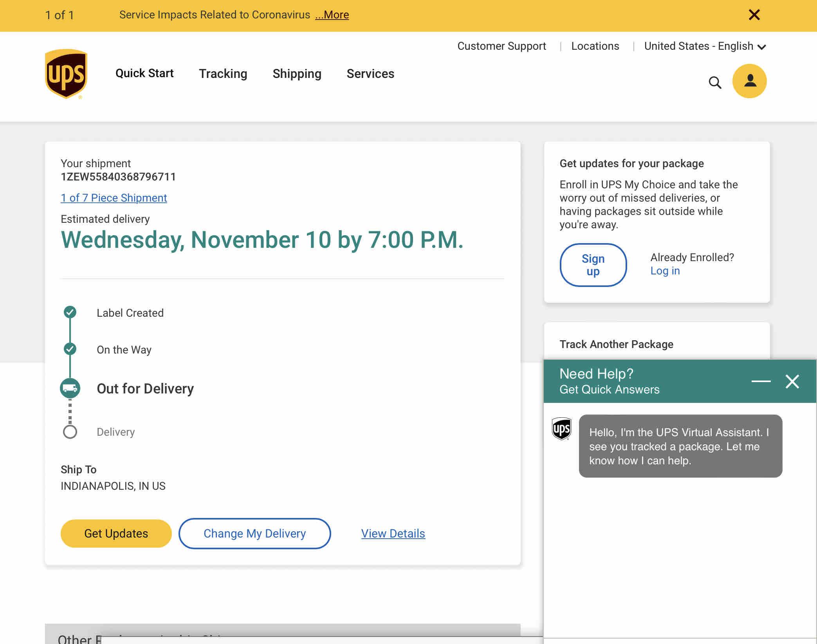817x644 pixels.
Task: Click the UPS shield logo
Action: [x=66, y=74]
